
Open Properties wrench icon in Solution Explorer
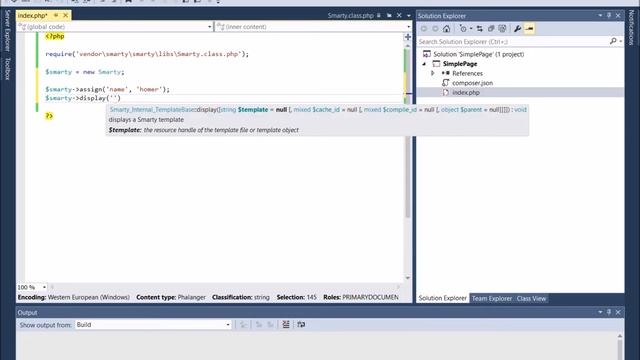(517, 29)
